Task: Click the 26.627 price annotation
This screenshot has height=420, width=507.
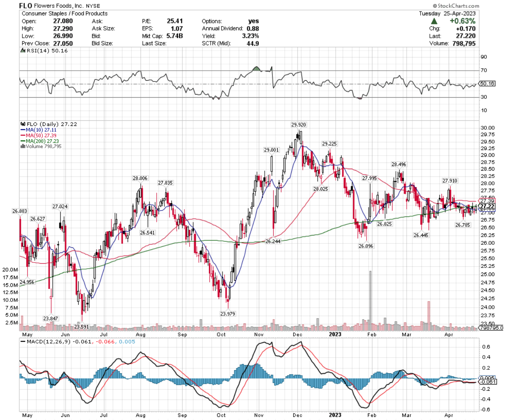Action: coord(38,219)
